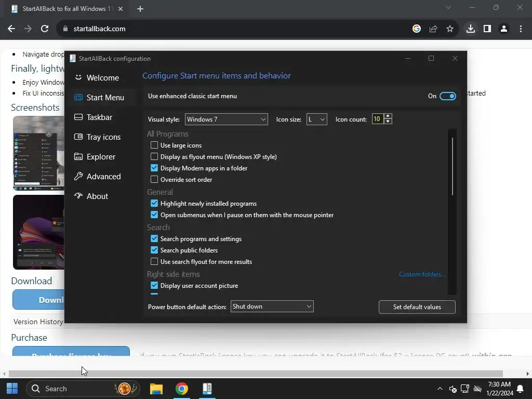
Task: Close the StartAllBack browser tab
Action: click(x=121, y=9)
